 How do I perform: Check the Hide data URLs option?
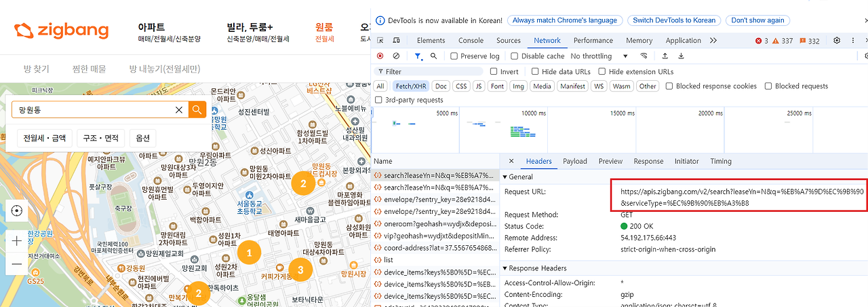(535, 71)
